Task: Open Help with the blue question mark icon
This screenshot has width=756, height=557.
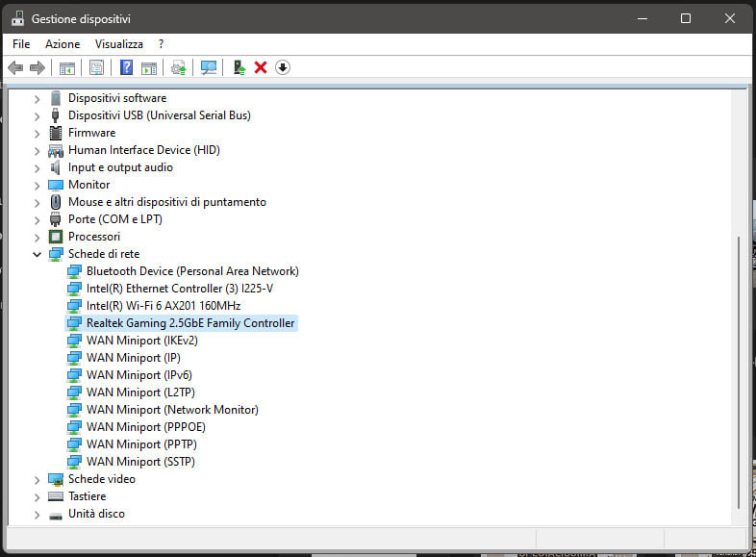Action: pyautogui.click(x=126, y=67)
